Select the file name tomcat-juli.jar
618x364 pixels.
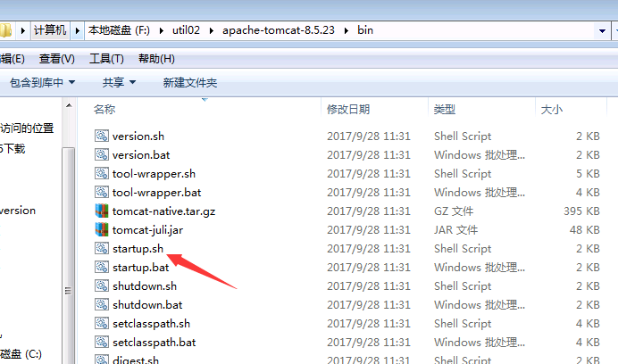[147, 229]
